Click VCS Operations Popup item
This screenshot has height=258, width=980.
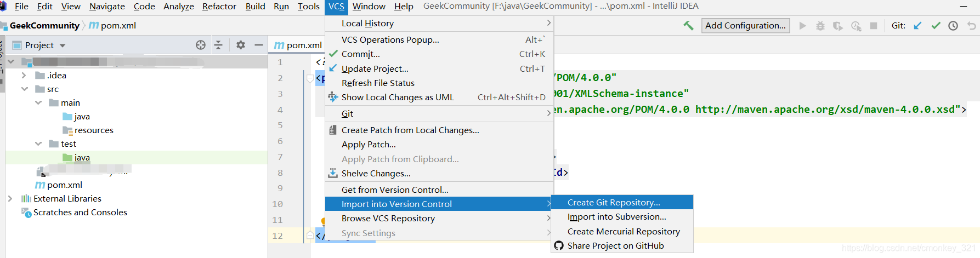click(439, 40)
